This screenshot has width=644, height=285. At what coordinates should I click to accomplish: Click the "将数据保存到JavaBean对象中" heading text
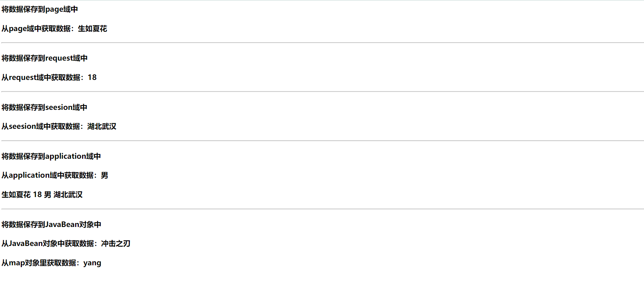pos(51,225)
